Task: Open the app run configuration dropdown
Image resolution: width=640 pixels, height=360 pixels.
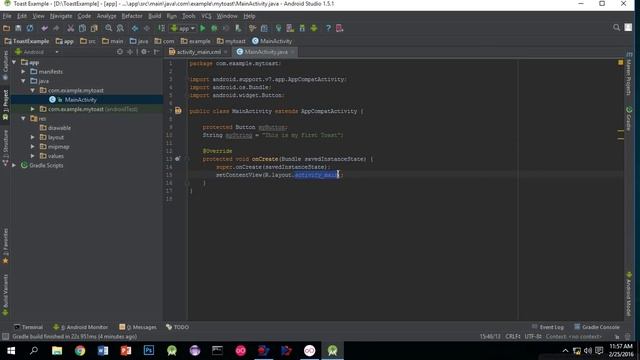Action: 183,28
